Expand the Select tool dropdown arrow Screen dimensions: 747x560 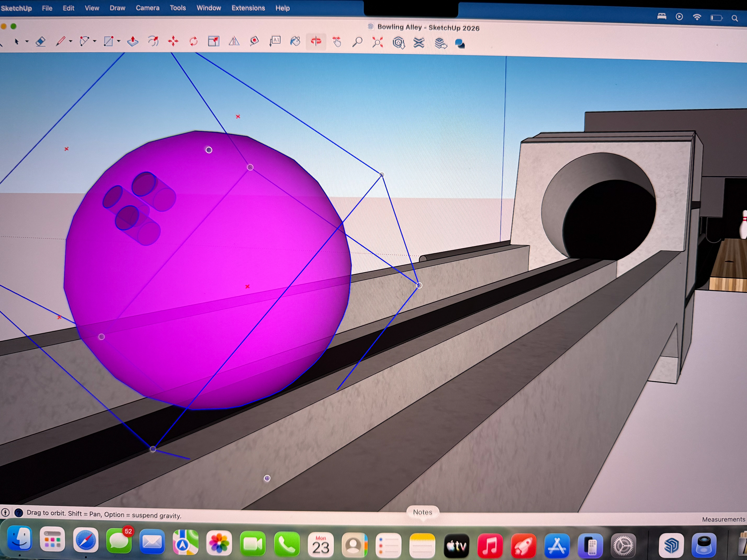pyautogui.click(x=27, y=42)
